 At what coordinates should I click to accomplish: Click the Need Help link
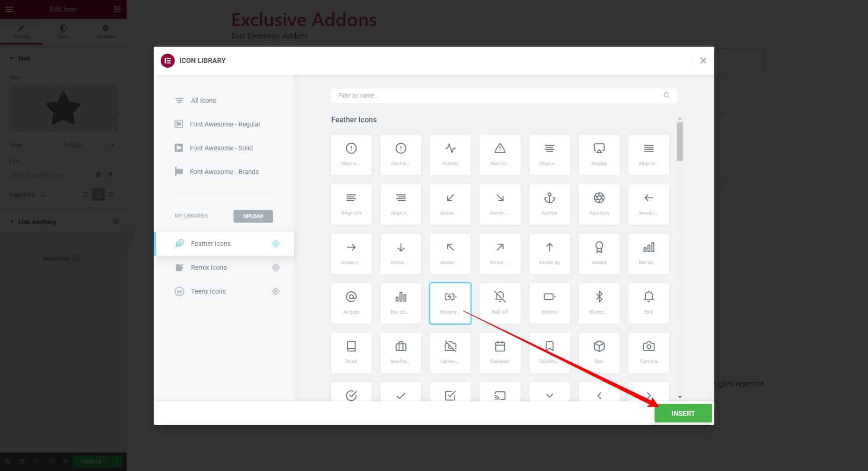(62, 259)
